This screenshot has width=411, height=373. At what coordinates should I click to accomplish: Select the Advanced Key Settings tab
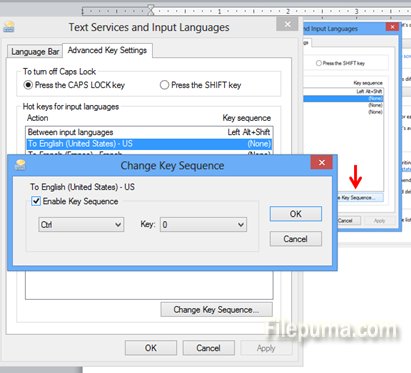[x=107, y=50]
